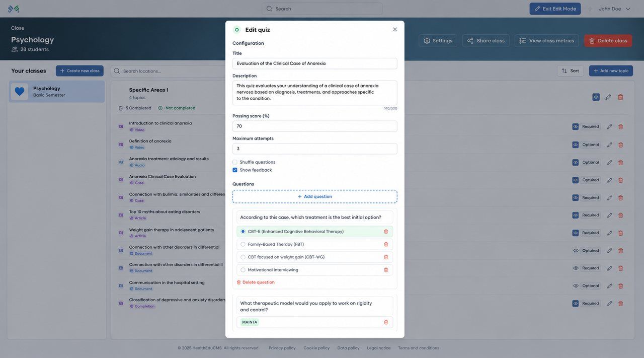Toggle visibility of Anorexia Clinical Case Evaluation
Image resolution: width=644 pixels, height=358 pixels.
click(576, 180)
